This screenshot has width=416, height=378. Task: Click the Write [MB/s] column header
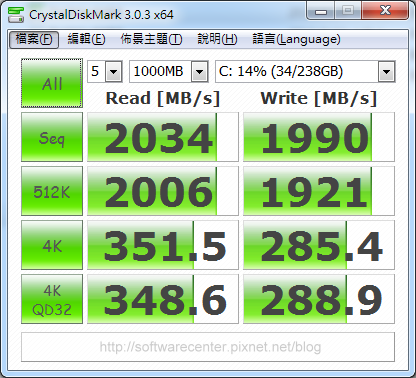(x=319, y=98)
